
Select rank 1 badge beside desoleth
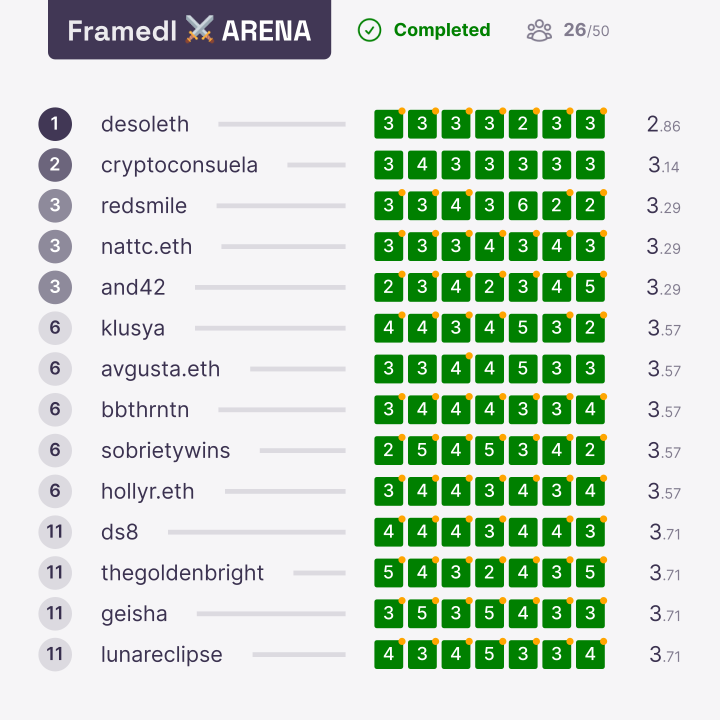pos(55,124)
